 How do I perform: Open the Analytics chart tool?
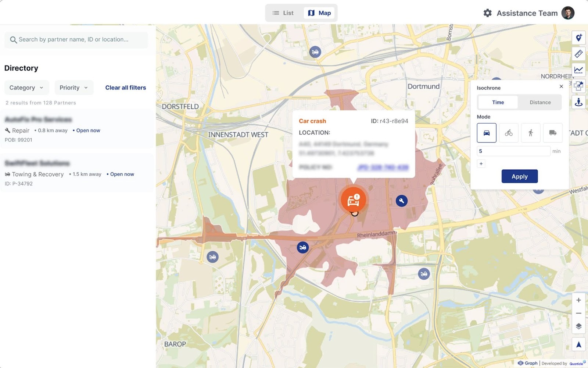coord(578,70)
